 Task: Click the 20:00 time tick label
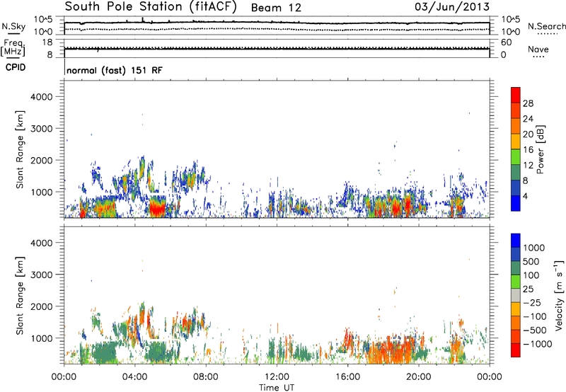tap(418, 377)
